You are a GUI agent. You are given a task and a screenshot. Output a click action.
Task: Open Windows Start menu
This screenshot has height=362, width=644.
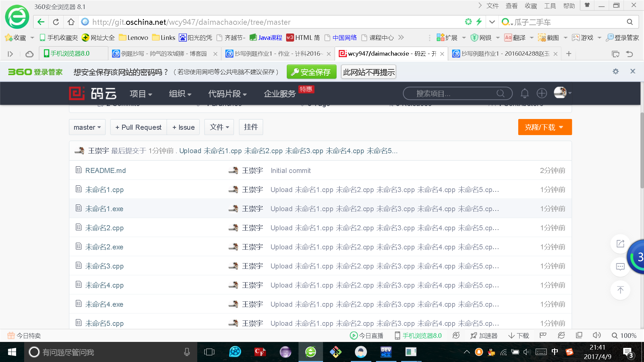(12, 352)
